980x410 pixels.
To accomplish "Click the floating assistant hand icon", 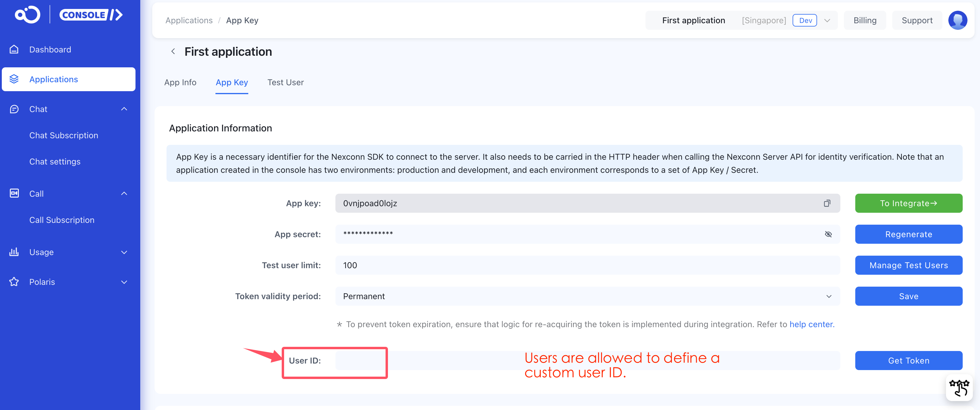I will click(959, 388).
